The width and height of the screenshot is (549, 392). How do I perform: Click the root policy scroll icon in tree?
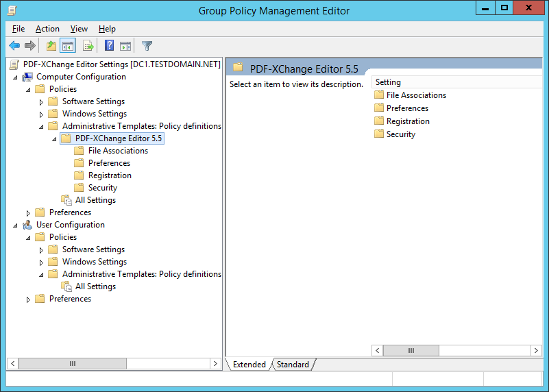(14, 64)
